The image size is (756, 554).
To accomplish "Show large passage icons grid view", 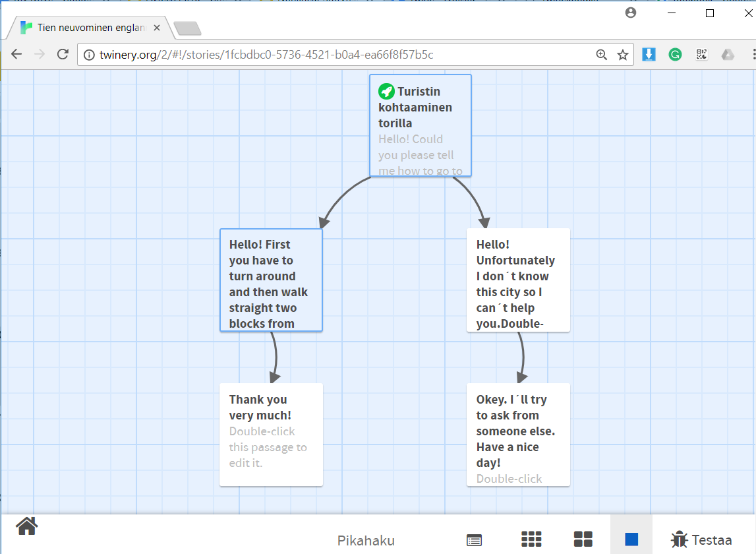I will pos(583,539).
